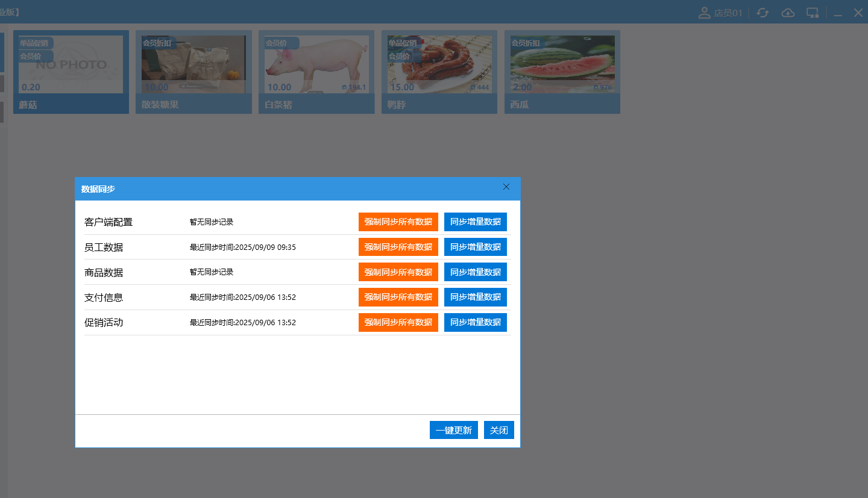Force sync all data for 促销活动
This screenshot has width=868, height=498.
[398, 322]
